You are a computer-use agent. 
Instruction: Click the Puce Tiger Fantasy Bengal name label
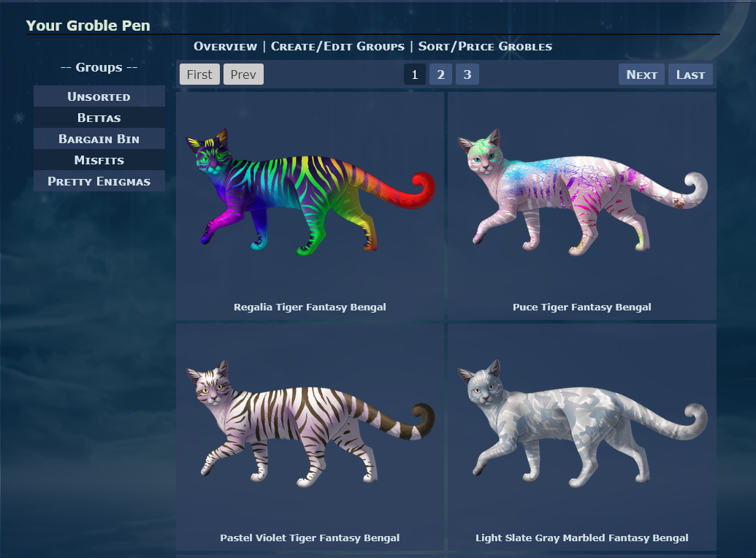[582, 307]
